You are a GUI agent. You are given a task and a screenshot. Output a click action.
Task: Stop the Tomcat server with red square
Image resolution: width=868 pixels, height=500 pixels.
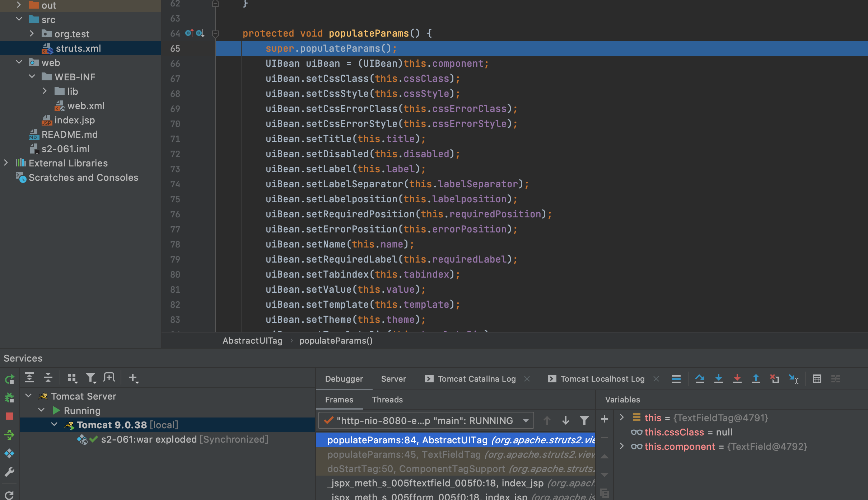coord(10,416)
